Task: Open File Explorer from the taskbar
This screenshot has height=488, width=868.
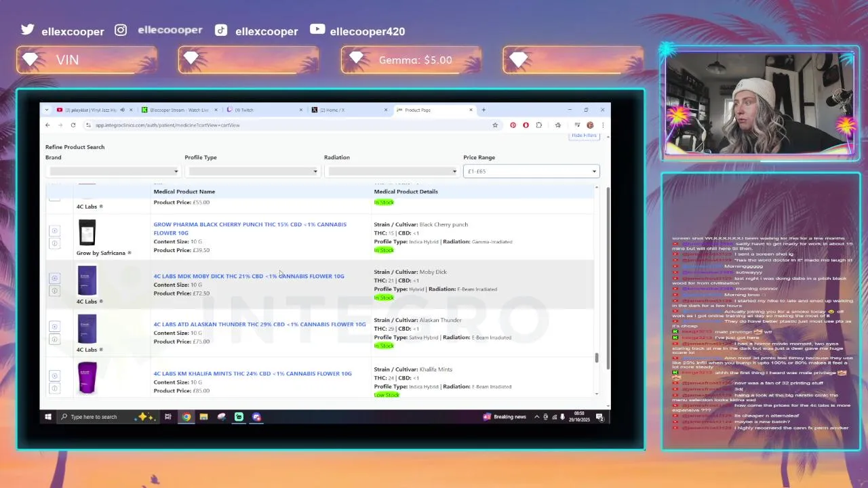Action: pyautogui.click(x=203, y=417)
